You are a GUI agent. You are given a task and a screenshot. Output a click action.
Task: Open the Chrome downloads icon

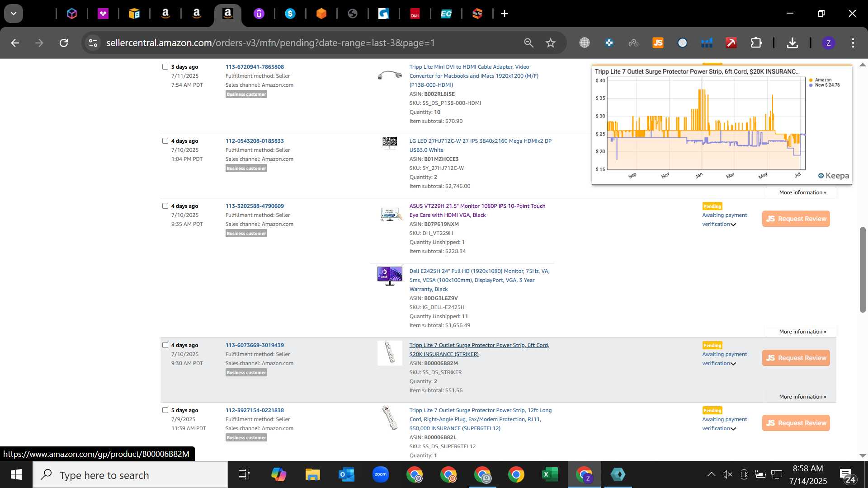pyautogui.click(x=792, y=43)
